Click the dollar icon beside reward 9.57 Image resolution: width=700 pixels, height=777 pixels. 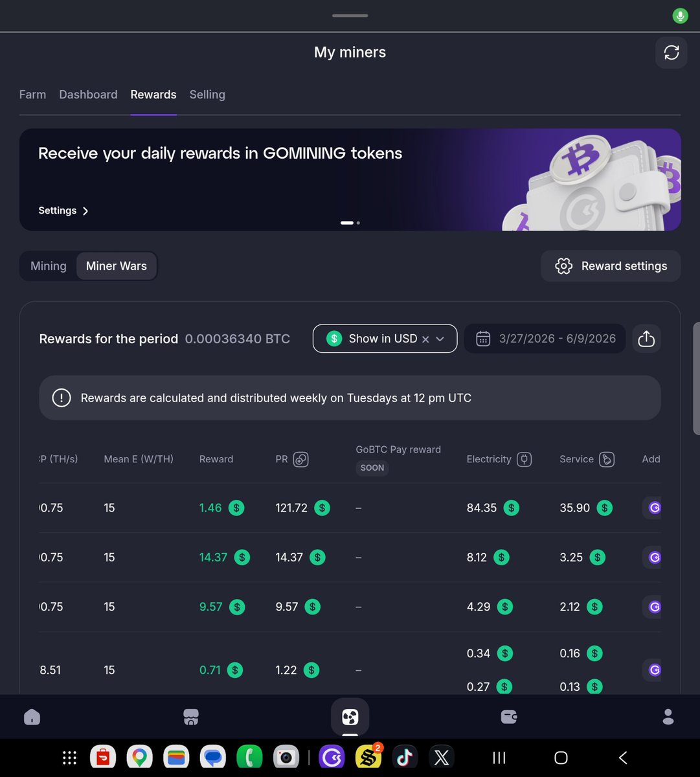[x=237, y=607]
